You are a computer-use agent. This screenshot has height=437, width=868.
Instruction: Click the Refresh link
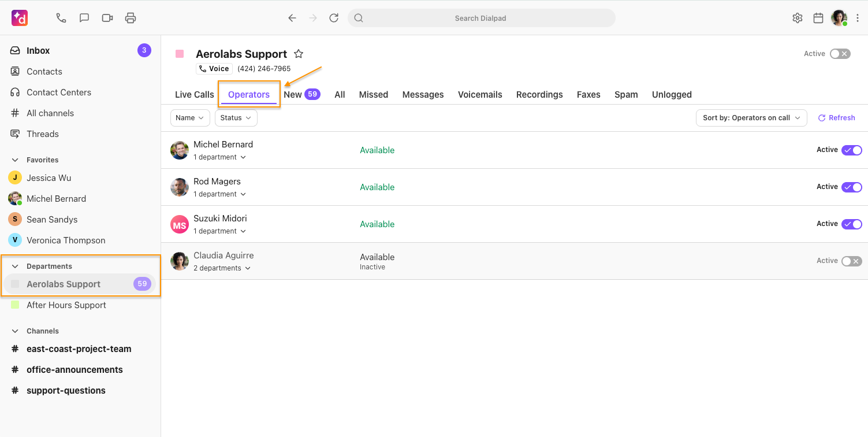click(837, 118)
